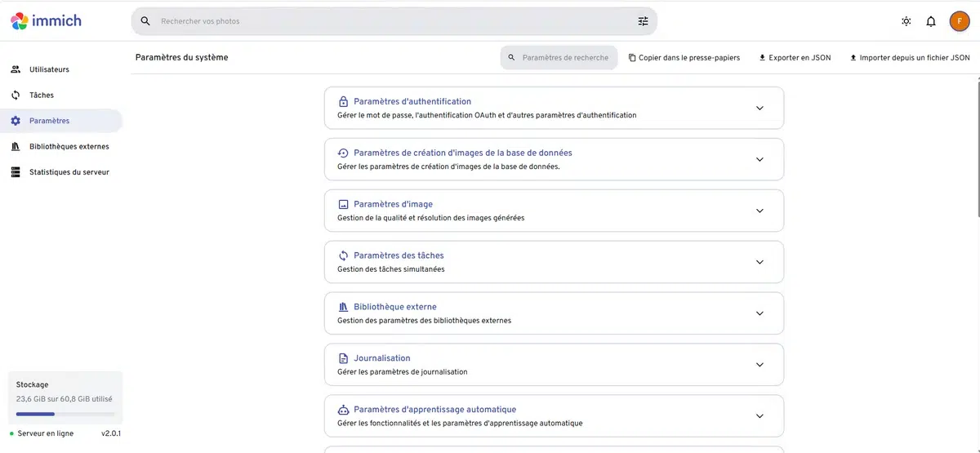
Task: Expand Paramètres d'apprentissage automatique chevron
Action: pos(759,416)
